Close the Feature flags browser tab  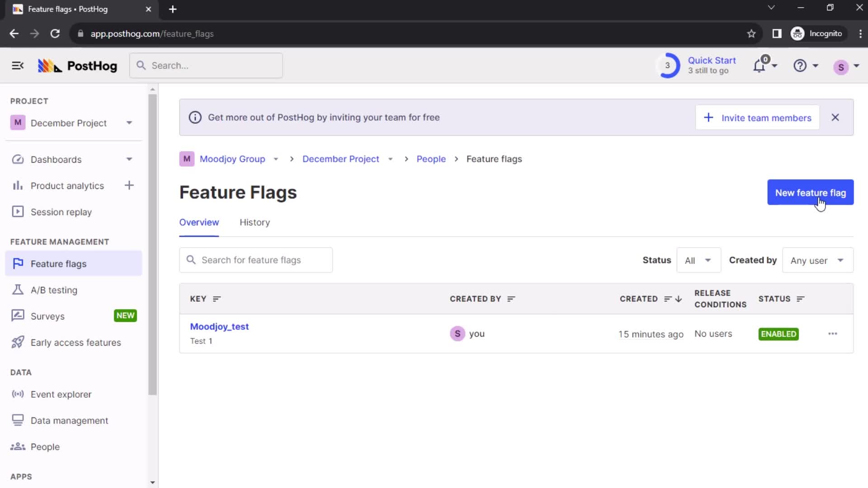pyautogui.click(x=148, y=9)
